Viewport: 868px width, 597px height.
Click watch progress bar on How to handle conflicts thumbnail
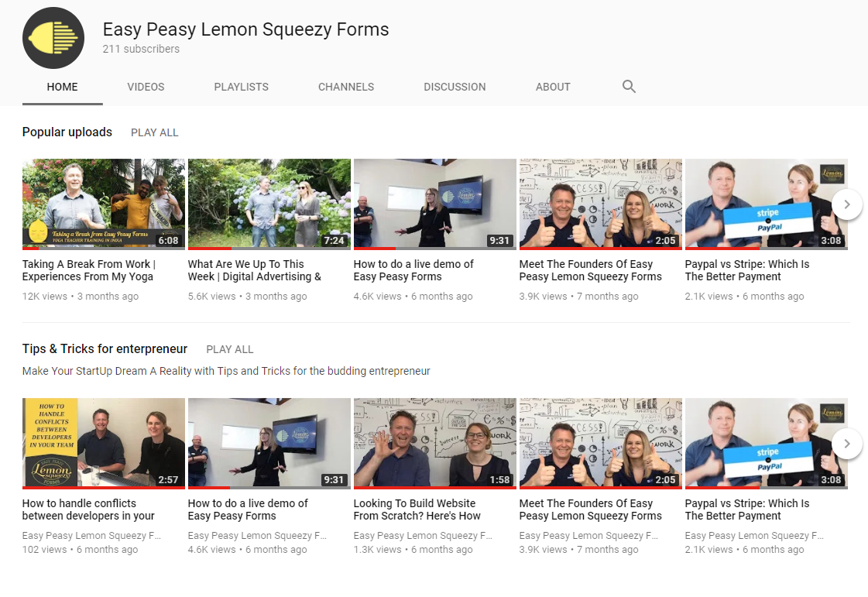point(104,488)
